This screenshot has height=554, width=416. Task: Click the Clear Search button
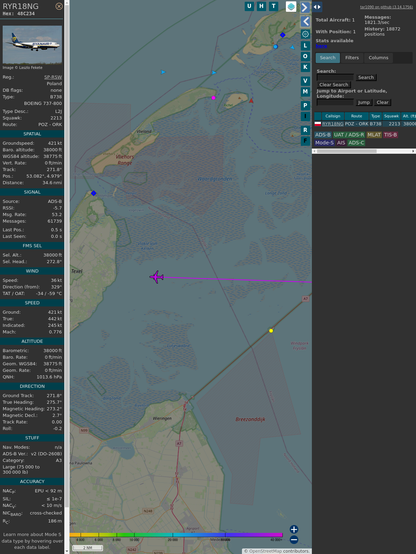tap(334, 85)
